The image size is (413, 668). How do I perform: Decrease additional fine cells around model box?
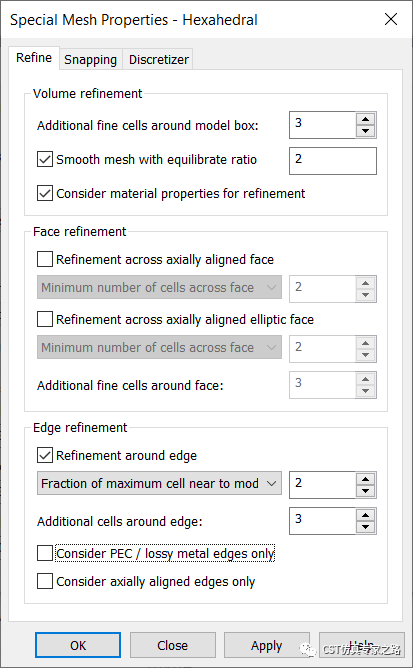[x=365, y=131]
